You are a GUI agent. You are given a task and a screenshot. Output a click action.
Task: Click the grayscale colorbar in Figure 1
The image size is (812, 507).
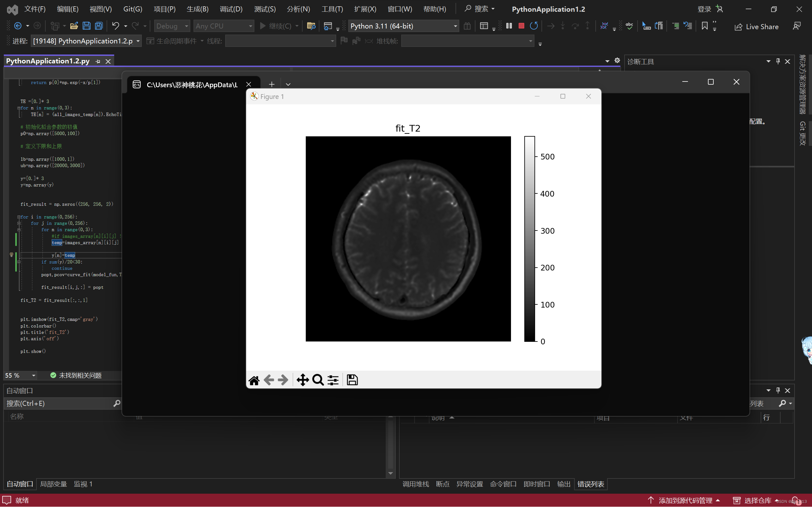[x=530, y=239]
